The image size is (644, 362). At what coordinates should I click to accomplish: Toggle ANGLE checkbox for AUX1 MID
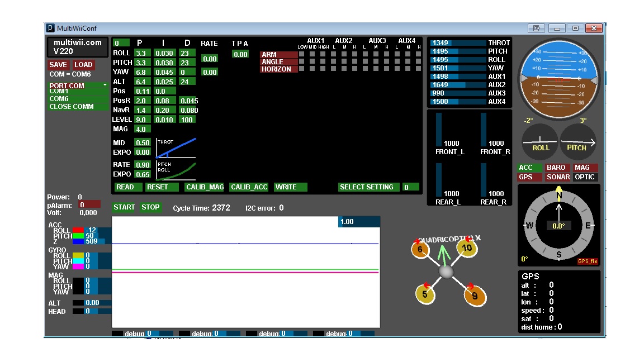click(310, 61)
